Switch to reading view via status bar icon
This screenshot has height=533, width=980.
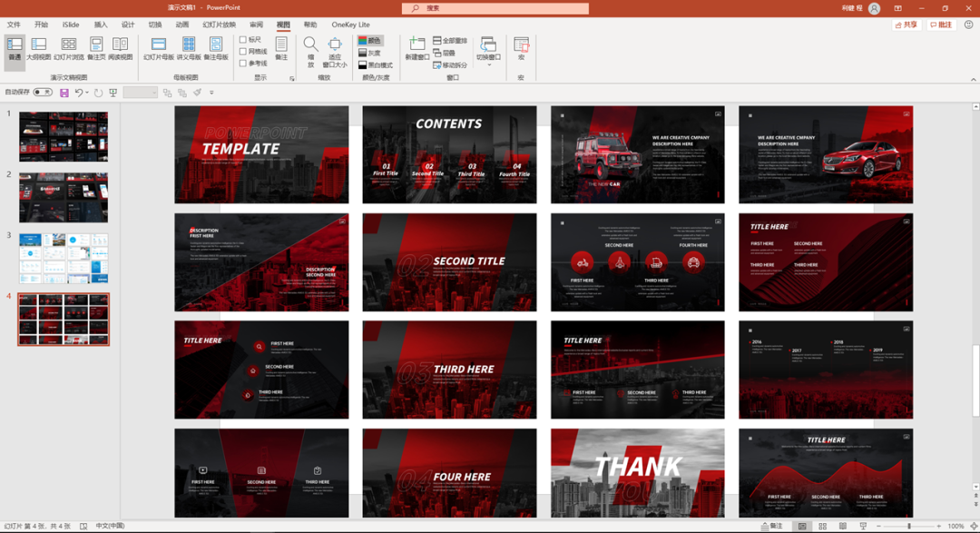click(x=842, y=526)
